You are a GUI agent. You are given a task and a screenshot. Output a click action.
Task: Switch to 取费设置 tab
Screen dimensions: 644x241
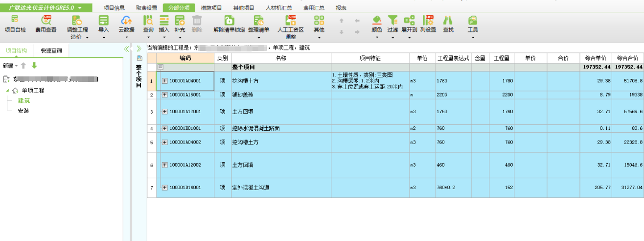tap(146, 8)
